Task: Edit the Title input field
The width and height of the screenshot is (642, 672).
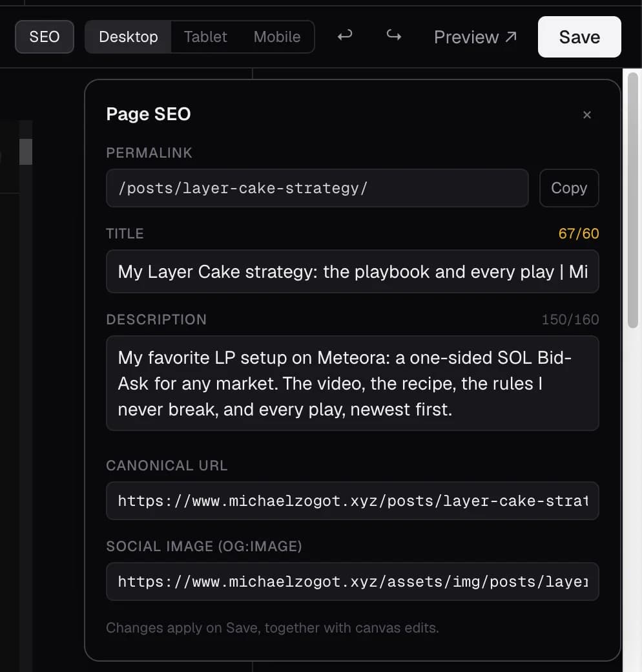Action: tap(353, 272)
